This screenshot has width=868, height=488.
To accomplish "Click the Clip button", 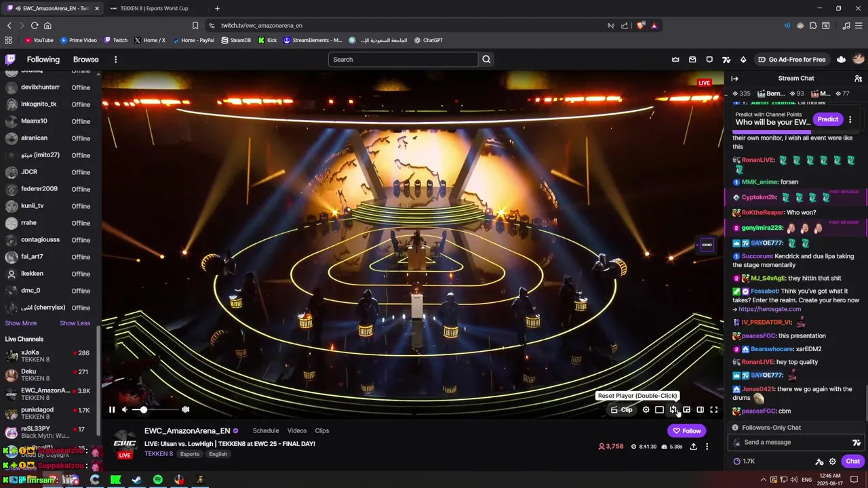I will coord(621,409).
